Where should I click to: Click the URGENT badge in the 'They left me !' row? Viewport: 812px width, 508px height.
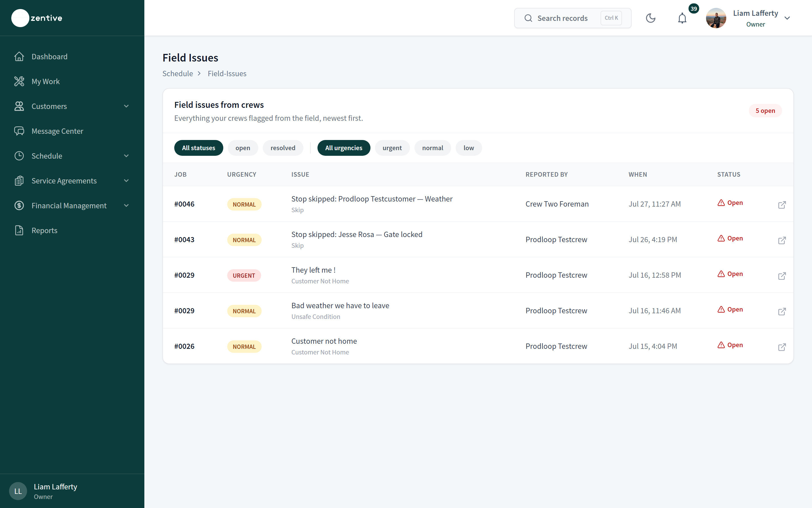(244, 275)
